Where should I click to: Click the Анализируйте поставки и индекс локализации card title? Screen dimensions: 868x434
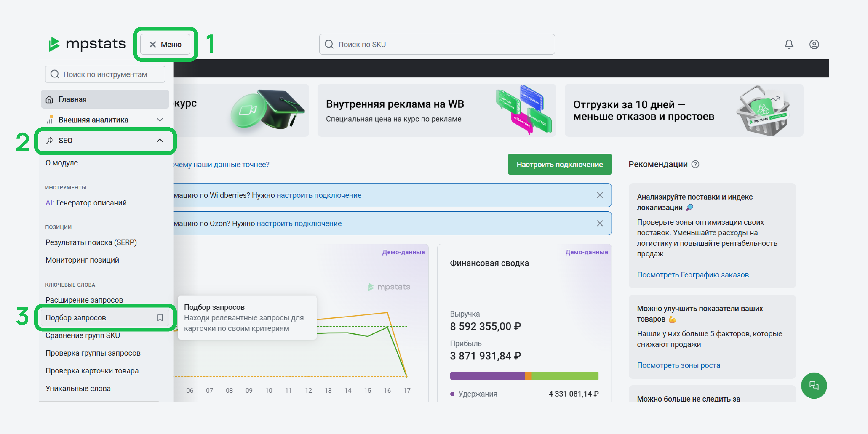[694, 202]
